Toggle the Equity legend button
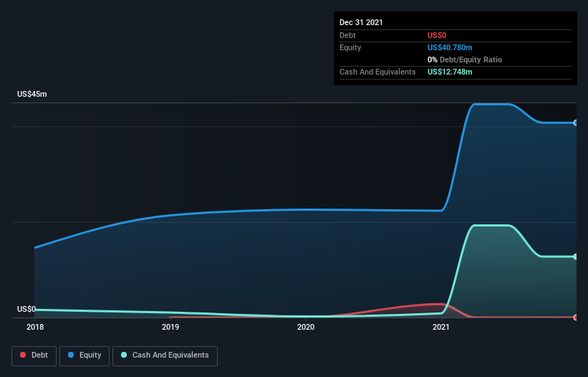 click(85, 355)
